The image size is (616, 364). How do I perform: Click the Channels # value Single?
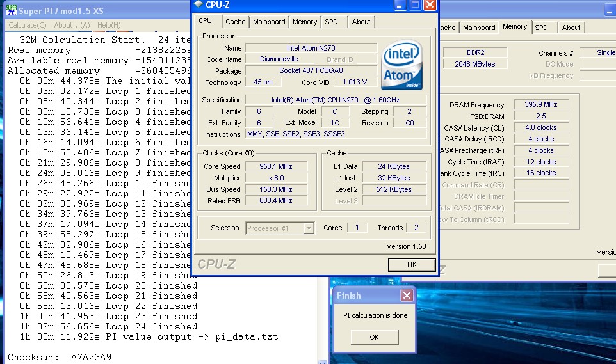tap(598, 52)
